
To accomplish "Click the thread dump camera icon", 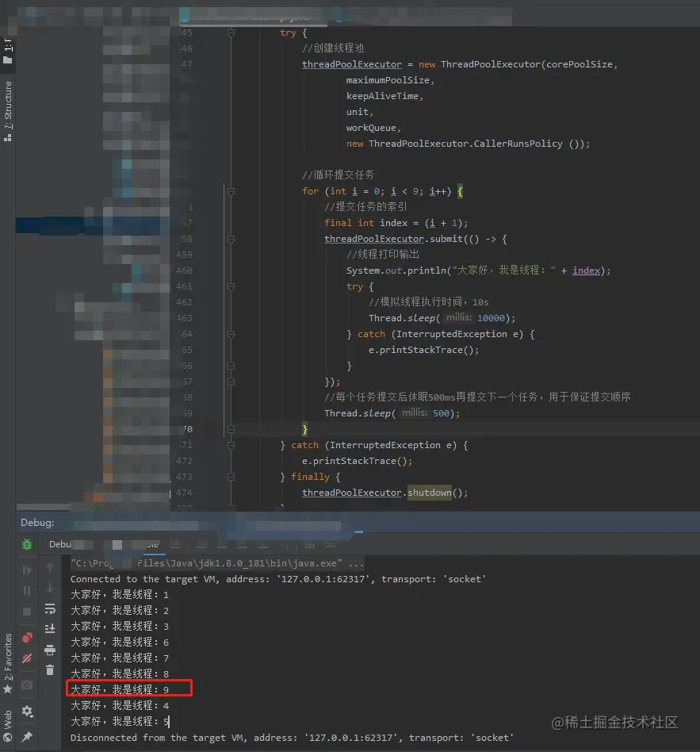I will pos(27,685).
